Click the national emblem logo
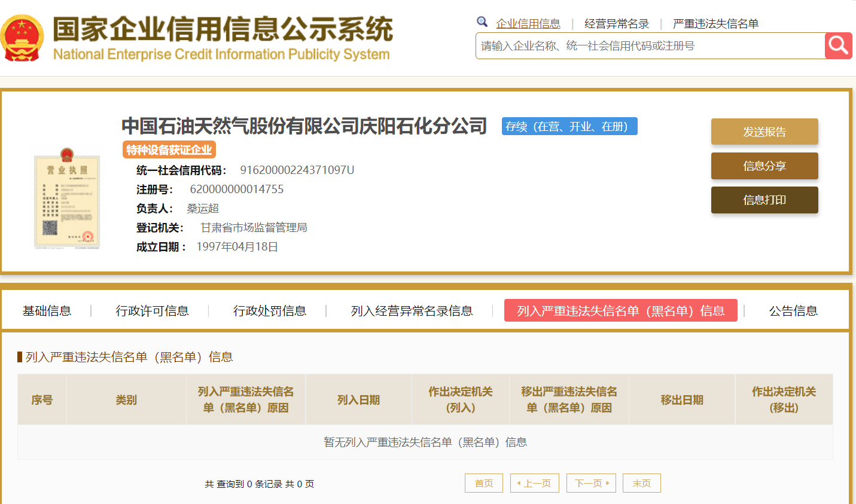This screenshot has width=856, height=504. pyautogui.click(x=22, y=38)
